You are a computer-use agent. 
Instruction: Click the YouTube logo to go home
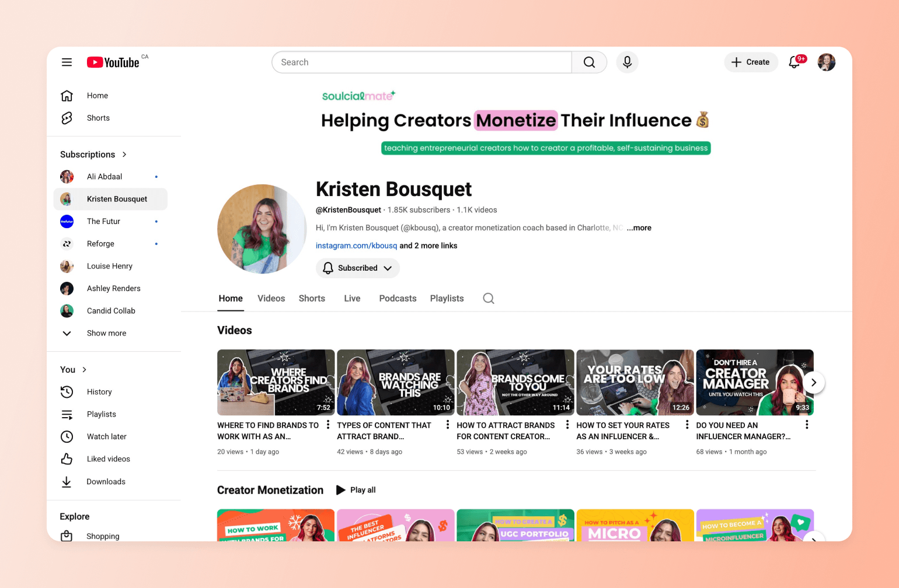coord(113,62)
